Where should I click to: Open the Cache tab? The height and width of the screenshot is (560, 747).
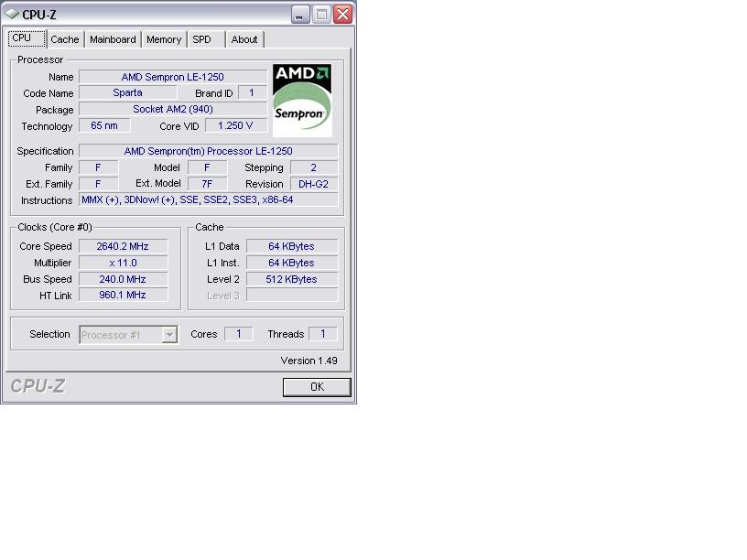pyautogui.click(x=65, y=39)
